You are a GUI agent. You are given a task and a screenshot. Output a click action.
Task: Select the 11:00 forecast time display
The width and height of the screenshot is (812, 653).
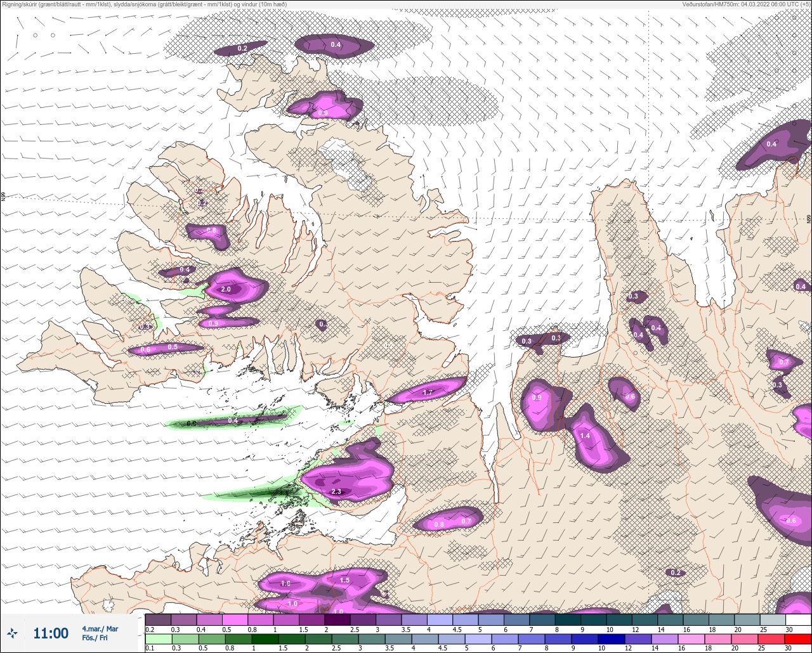pos(51,633)
